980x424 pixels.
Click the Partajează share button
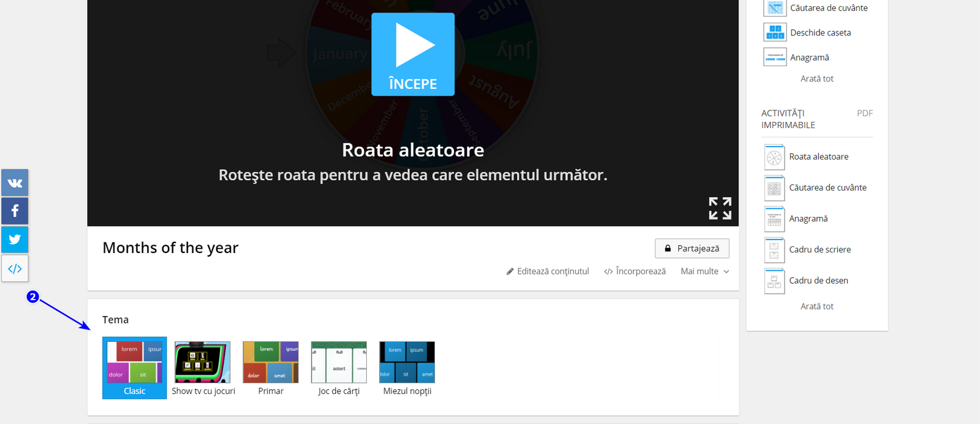[692, 248]
